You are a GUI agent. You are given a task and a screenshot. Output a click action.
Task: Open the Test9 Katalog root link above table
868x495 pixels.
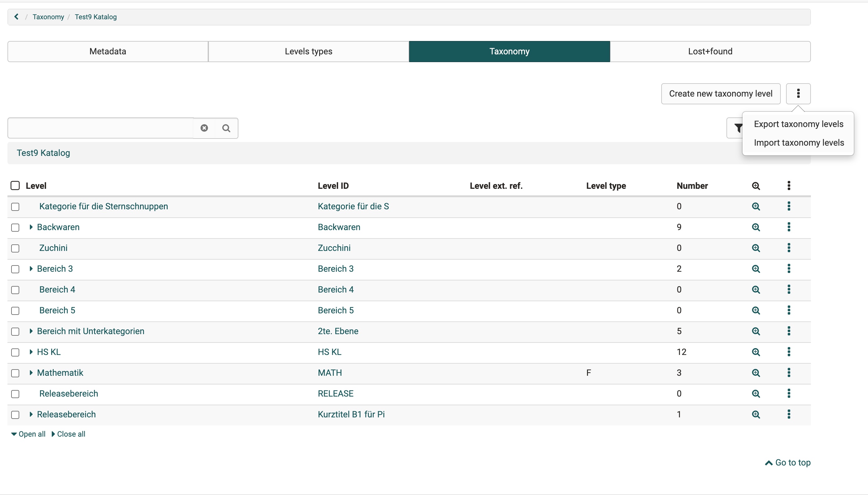pyautogui.click(x=43, y=153)
